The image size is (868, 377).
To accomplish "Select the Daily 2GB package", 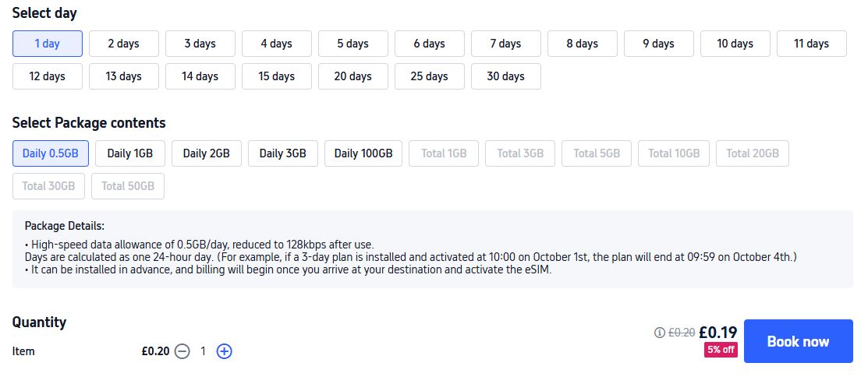I will [x=207, y=153].
